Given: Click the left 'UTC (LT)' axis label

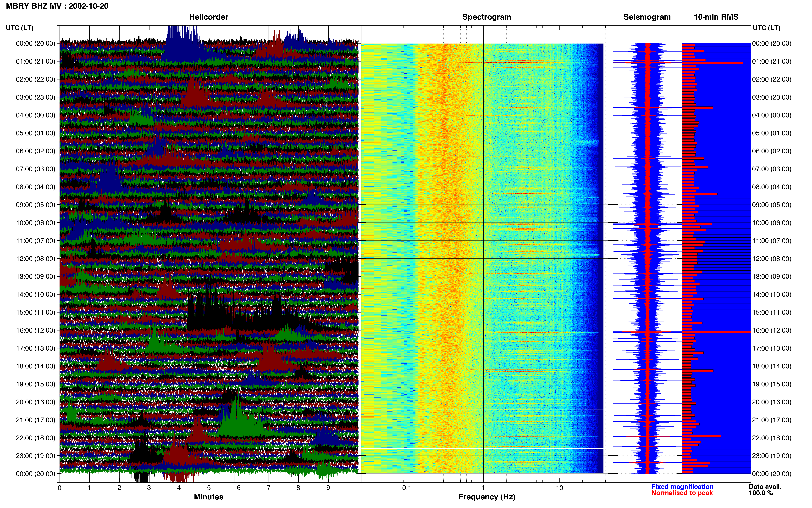Looking at the screenshot, I should click(x=19, y=28).
